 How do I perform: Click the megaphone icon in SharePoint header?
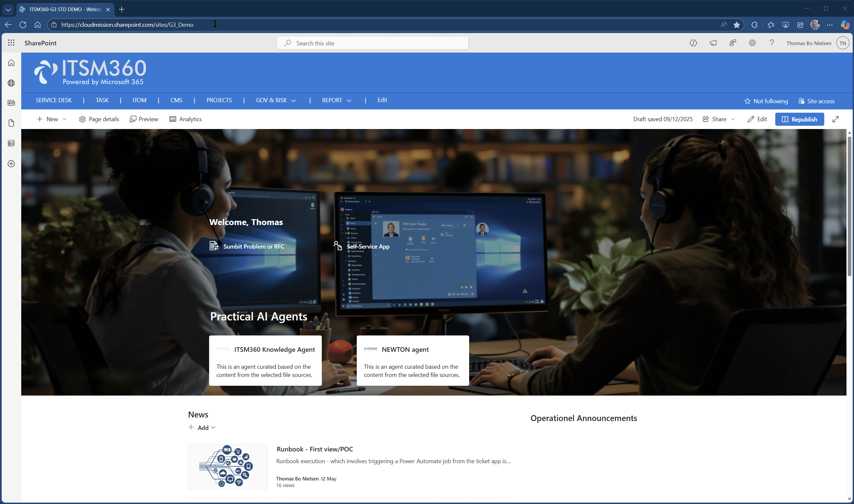[x=713, y=43]
